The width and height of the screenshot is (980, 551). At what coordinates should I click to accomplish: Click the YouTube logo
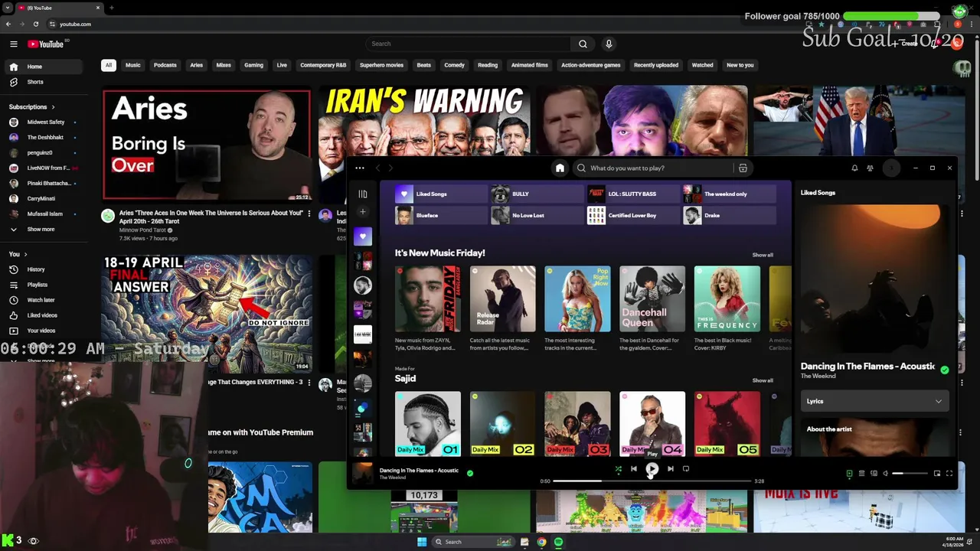(x=46, y=44)
